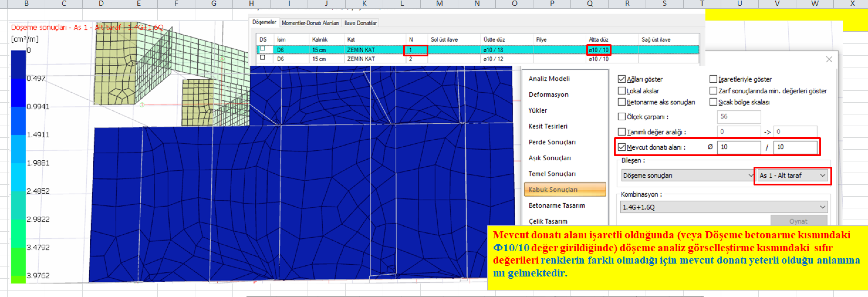Open the İlave Donatılar tab
868x297 pixels.
(x=361, y=23)
